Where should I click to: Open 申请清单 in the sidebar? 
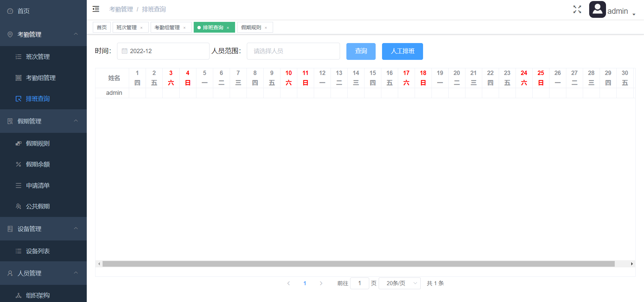coord(43,185)
